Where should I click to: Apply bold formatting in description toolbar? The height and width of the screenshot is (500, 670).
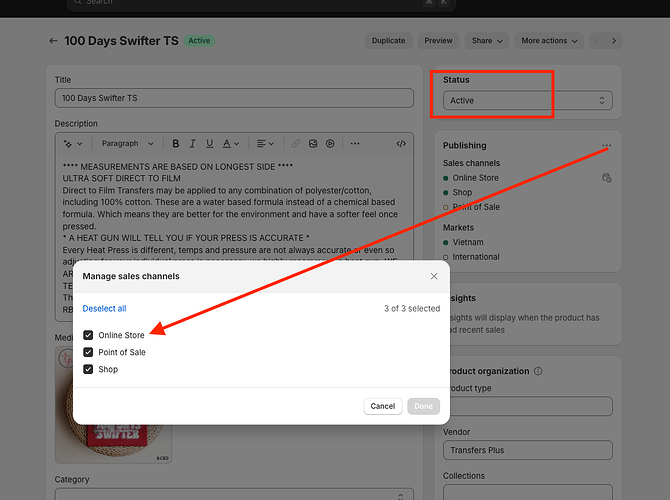[176, 144]
